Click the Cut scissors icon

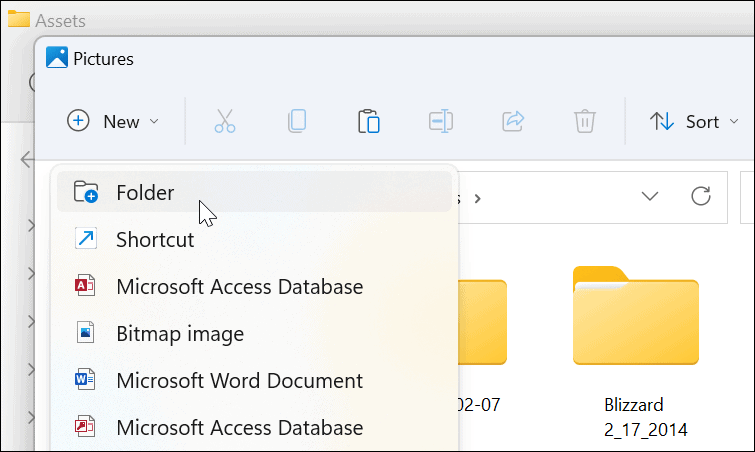[225, 122]
